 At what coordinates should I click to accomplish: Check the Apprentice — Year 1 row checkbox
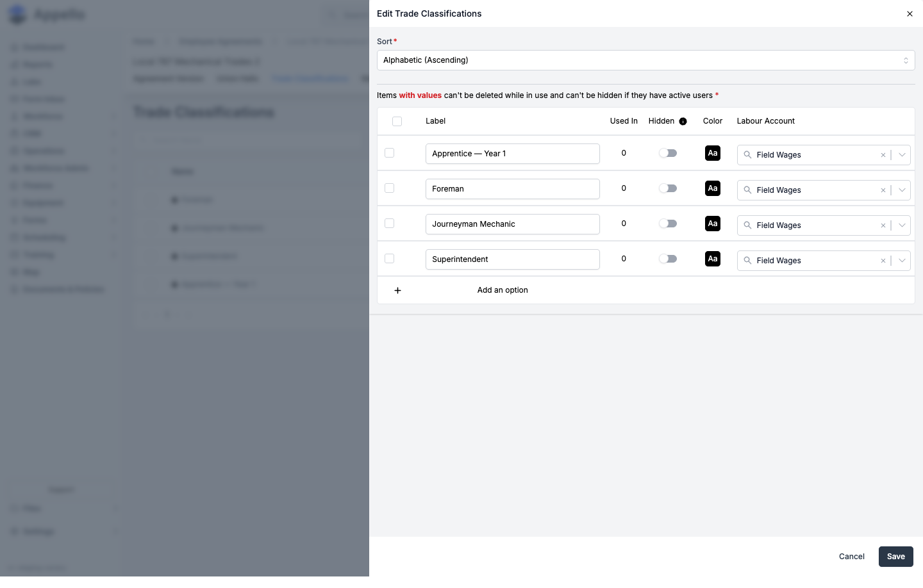coord(389,153)
